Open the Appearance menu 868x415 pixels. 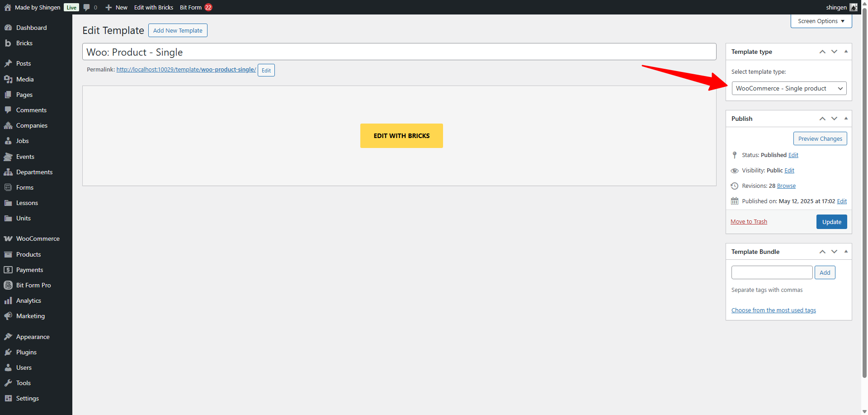[x=33, y=337]
